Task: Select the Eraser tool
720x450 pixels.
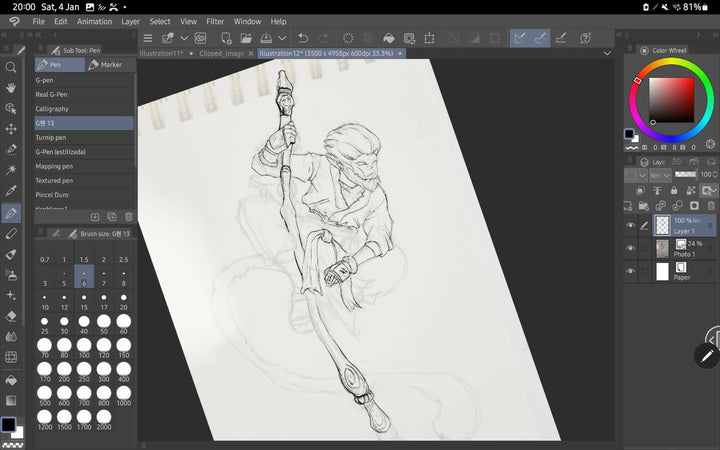Action: tap(11, 316)
